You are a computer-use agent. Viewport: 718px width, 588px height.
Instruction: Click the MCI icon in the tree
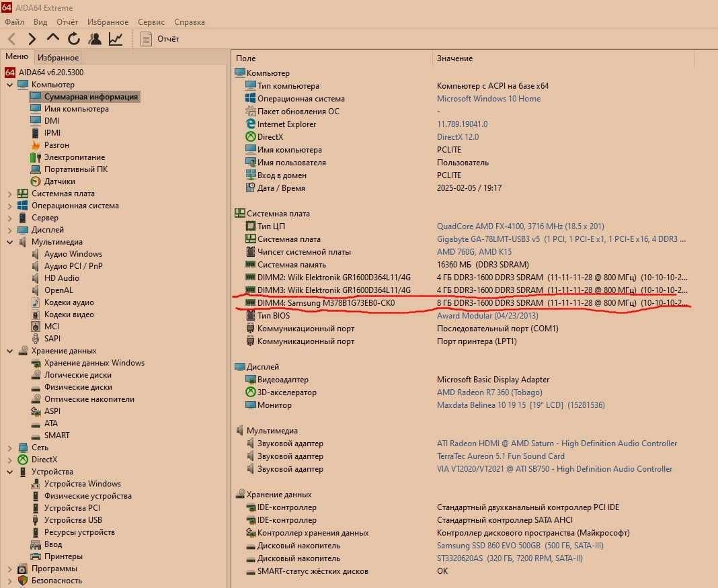click(x=35, y=327)
